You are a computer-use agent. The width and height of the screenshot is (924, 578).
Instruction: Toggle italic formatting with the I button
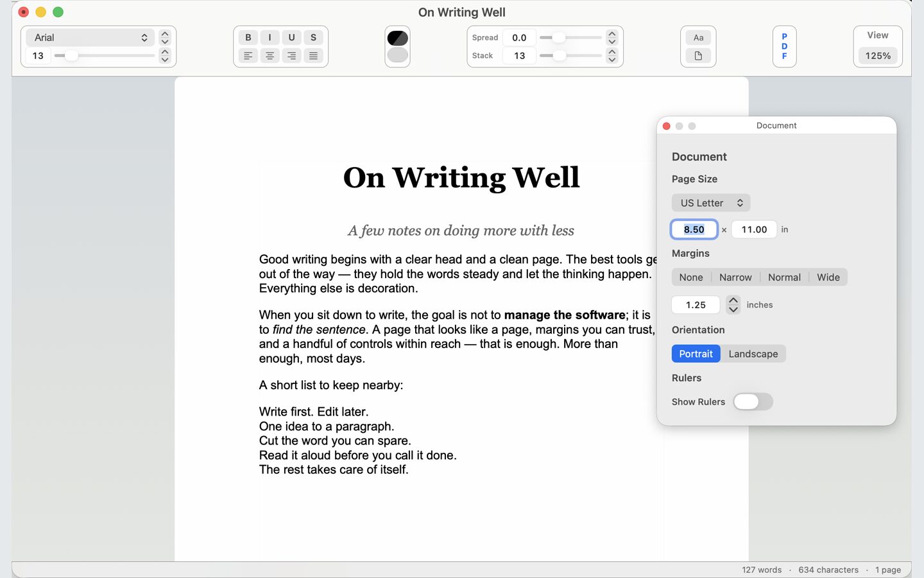tap(269, 37)
